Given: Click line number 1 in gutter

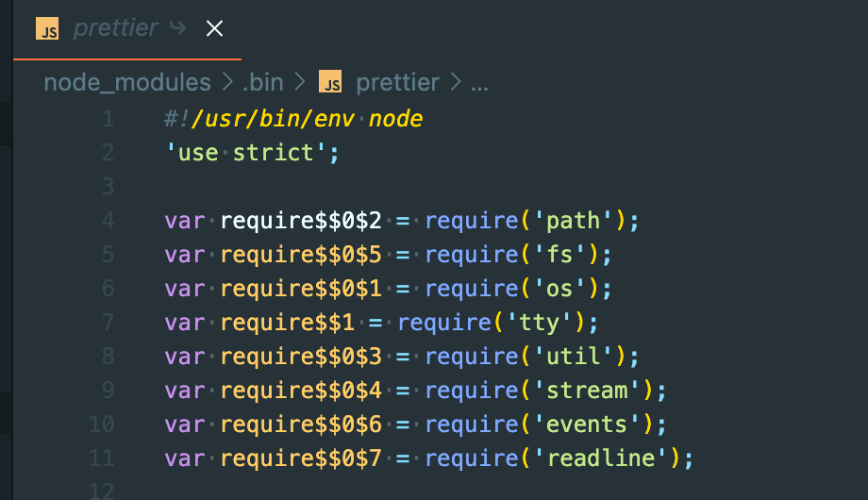Looking at the screenshot, I should point(108,119).
